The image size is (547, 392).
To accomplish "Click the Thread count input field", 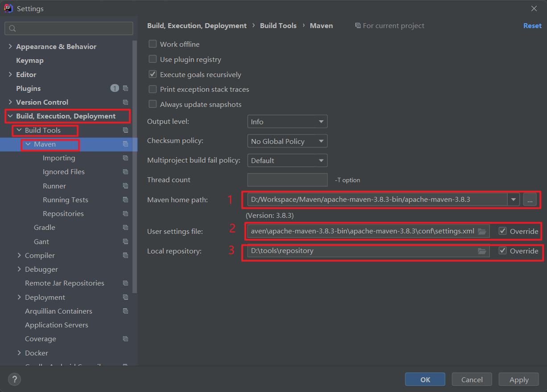I will coord(287,180).
